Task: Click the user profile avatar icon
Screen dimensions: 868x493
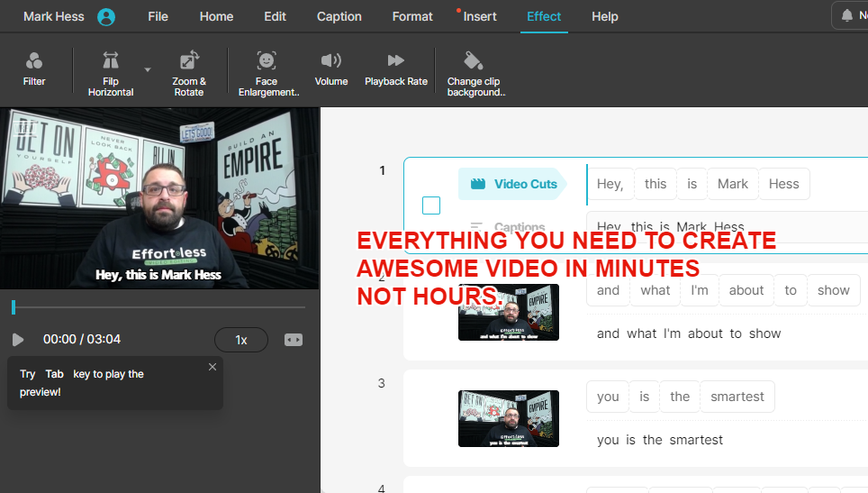Action: pos(106,17)
